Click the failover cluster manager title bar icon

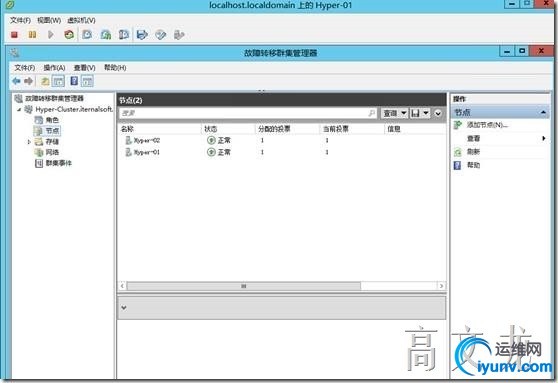[x=15, y=53]
